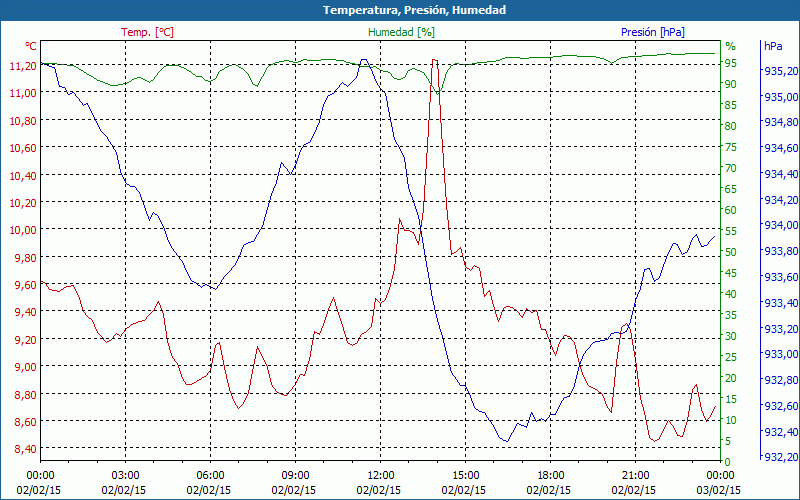
Task: Select the red 'Temp. [°C]' legend label
Action: click(147, 32)
